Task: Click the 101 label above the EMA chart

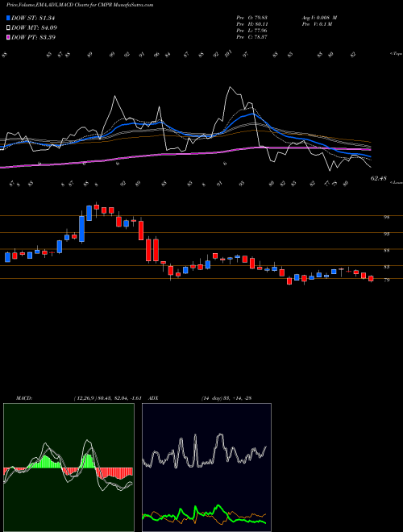Action: click(228, 54)
